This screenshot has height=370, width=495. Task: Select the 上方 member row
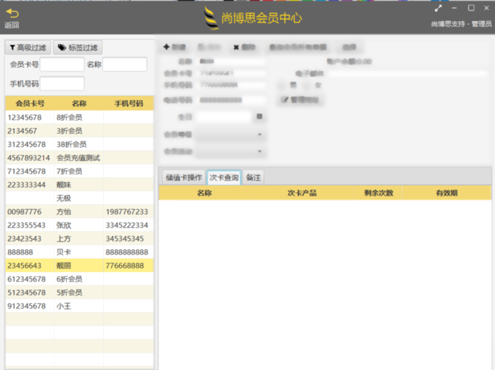pos(79,239)
